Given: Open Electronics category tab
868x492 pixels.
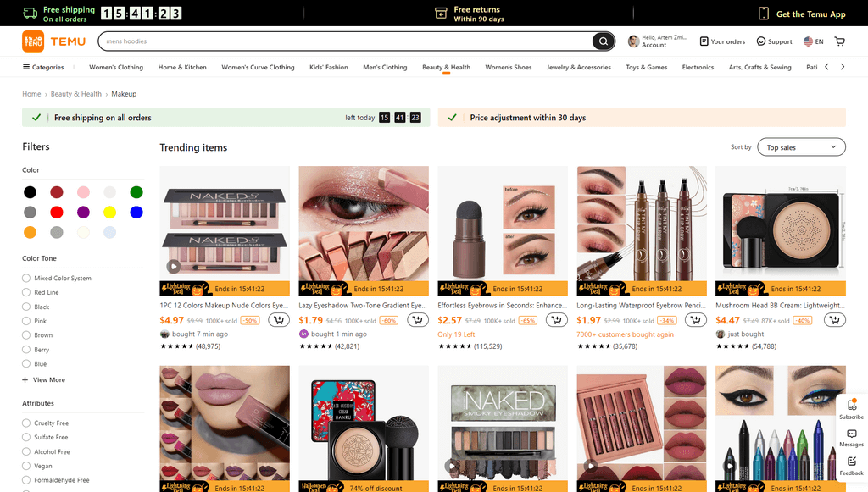Looking at the screenshot, I should click(x=698, y=68).
